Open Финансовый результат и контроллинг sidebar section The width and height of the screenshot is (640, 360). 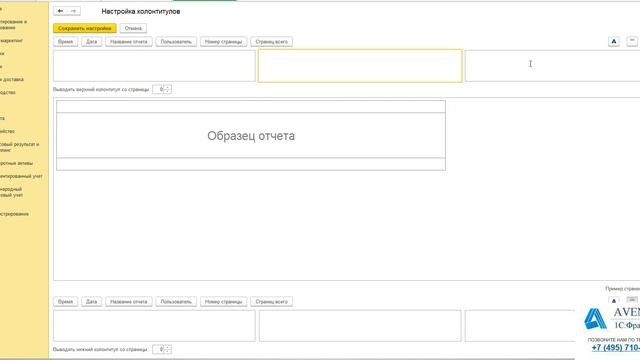[x=19, y=147]
